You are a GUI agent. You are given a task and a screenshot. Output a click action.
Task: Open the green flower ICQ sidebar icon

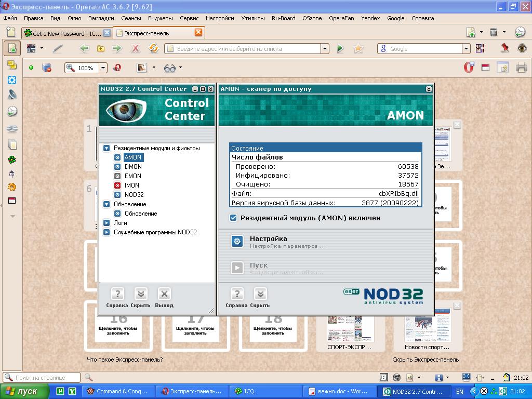[x=12, y=159]
